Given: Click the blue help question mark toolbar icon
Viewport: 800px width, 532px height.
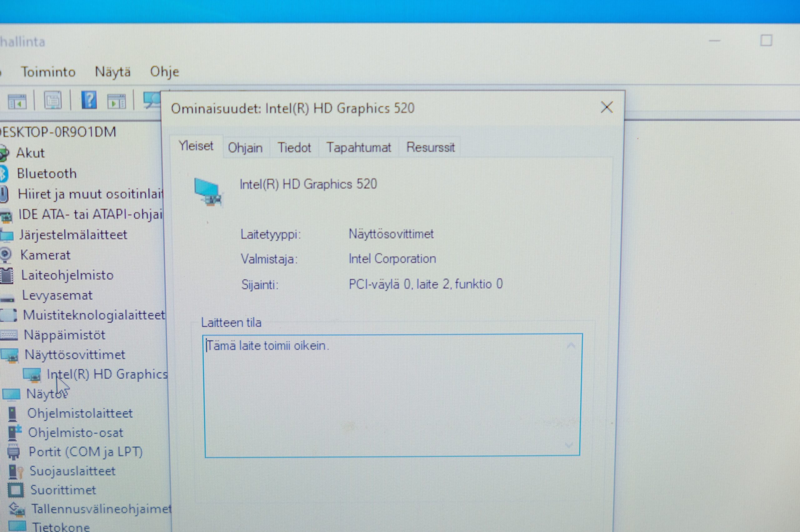Looking at the screenshot, I should tap(89, 100).
